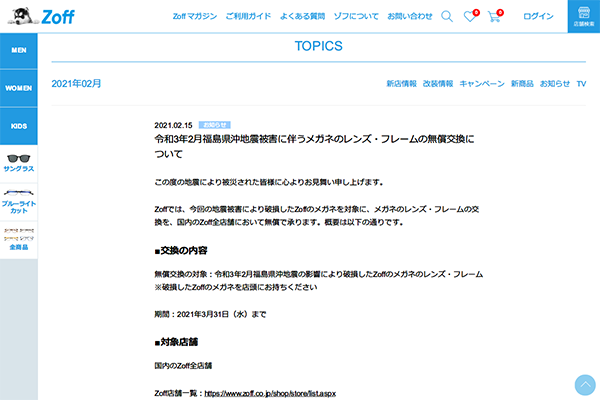Click the TOPICS page title
Image resolution: width=600 pixels, height=400 pixels.
(x=318, y=46)
